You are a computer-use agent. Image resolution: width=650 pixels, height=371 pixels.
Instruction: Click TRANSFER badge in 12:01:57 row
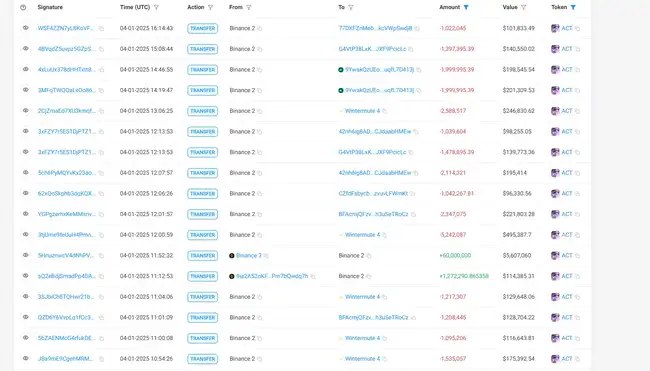(202, 214)
